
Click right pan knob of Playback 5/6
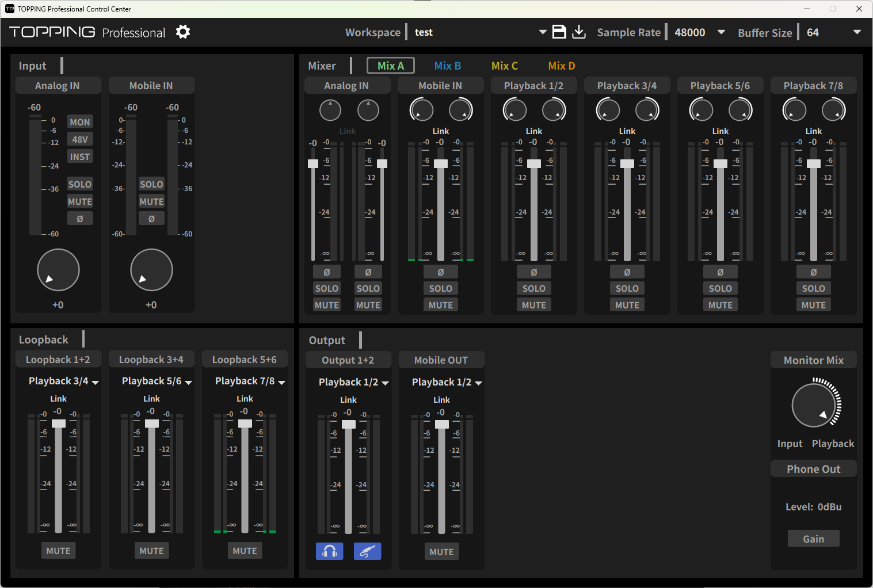pyautogui.click(x=741, y=110)
